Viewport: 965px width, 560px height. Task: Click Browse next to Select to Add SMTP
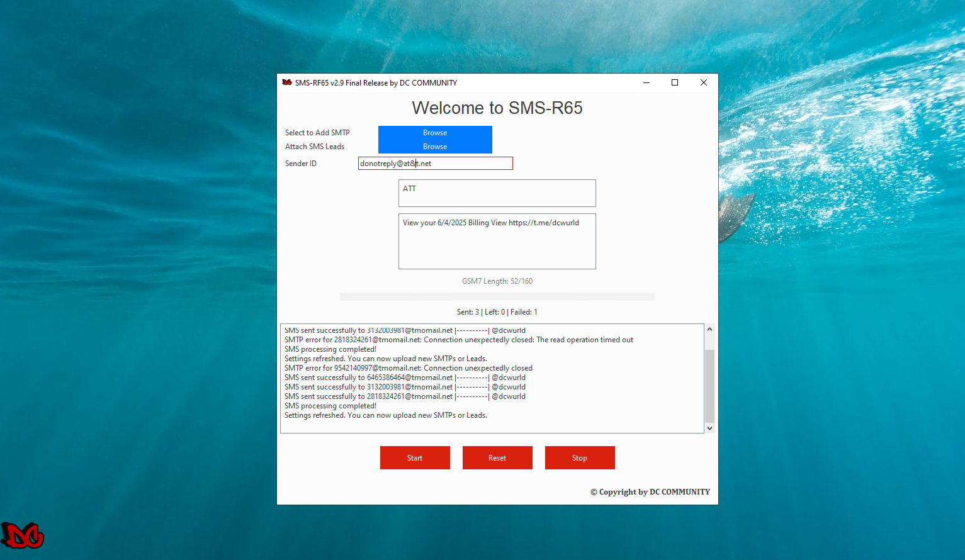coord(435,133)
